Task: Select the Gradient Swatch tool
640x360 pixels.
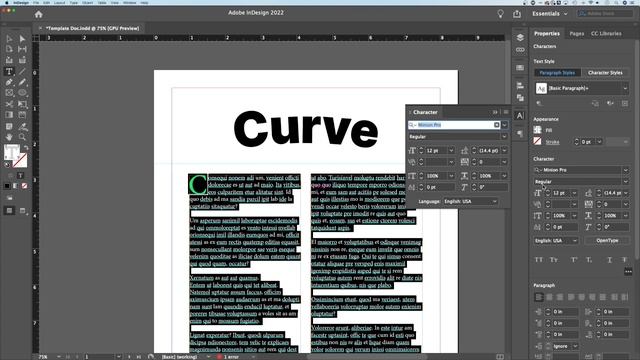Action: click(x=9, y=115)
